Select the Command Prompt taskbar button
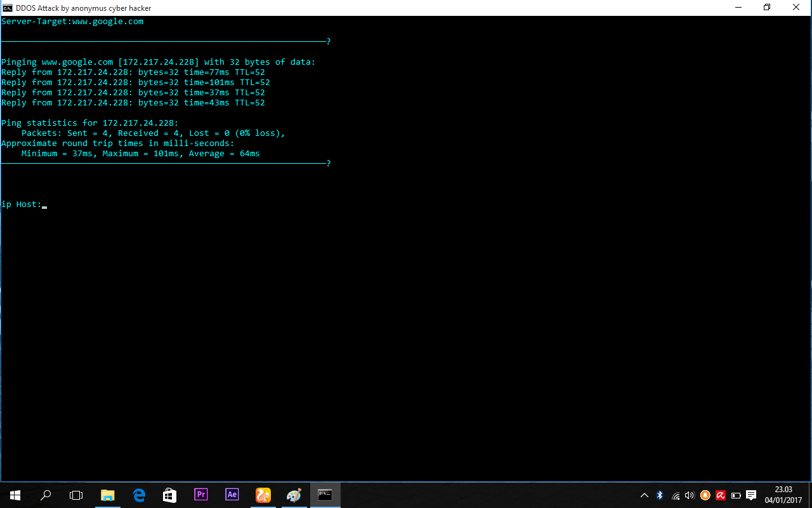The width and height of the screenshot is (812, 508). [x=325, y=495]
